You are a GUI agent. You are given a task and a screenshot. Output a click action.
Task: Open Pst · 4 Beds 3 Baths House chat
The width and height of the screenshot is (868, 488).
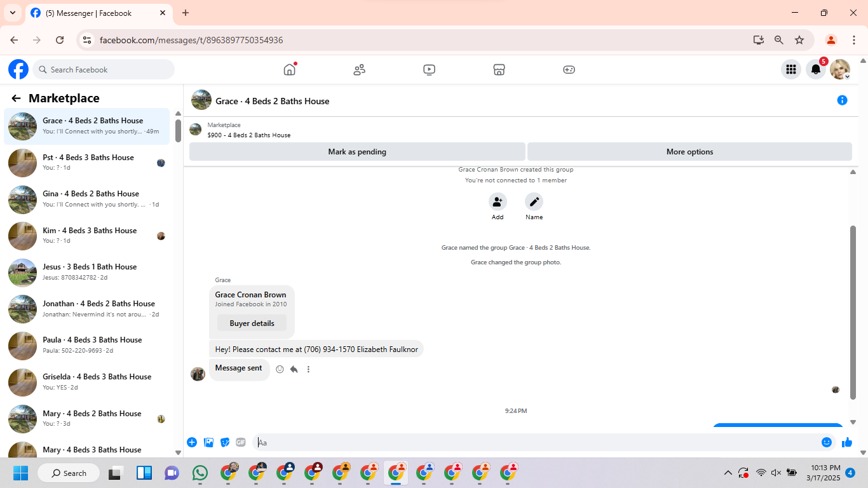(87, 163)
